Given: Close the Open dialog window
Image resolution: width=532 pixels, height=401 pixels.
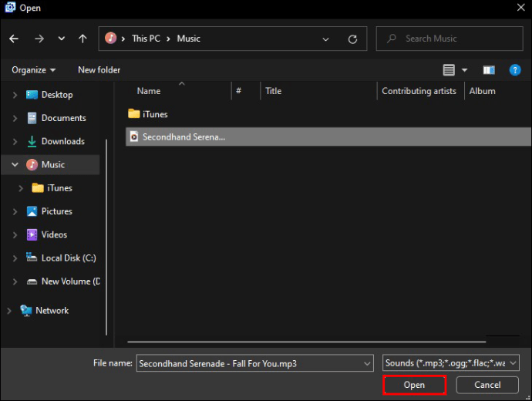Looking at the screenshot, I should 520,8.
